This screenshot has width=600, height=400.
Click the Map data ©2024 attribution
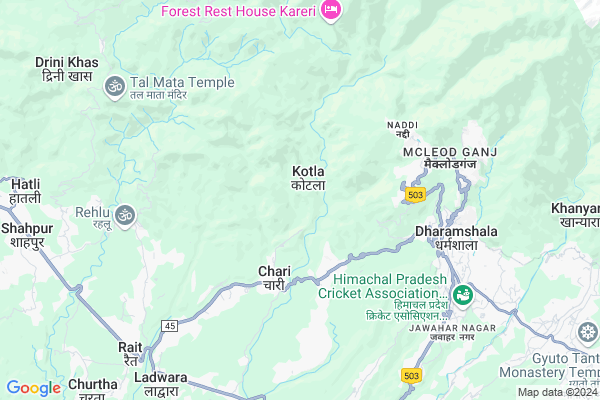pos(558,392)
